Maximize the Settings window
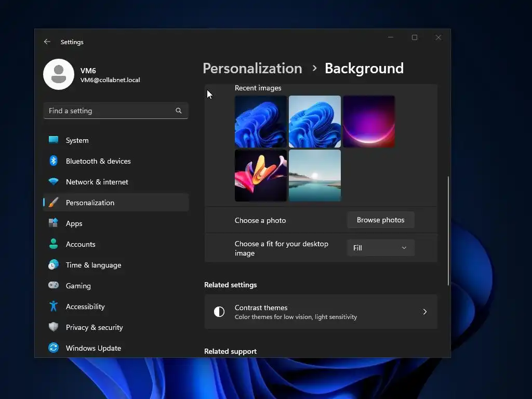The height and width of the screenshot is (399, 532). tap(414, 37)
